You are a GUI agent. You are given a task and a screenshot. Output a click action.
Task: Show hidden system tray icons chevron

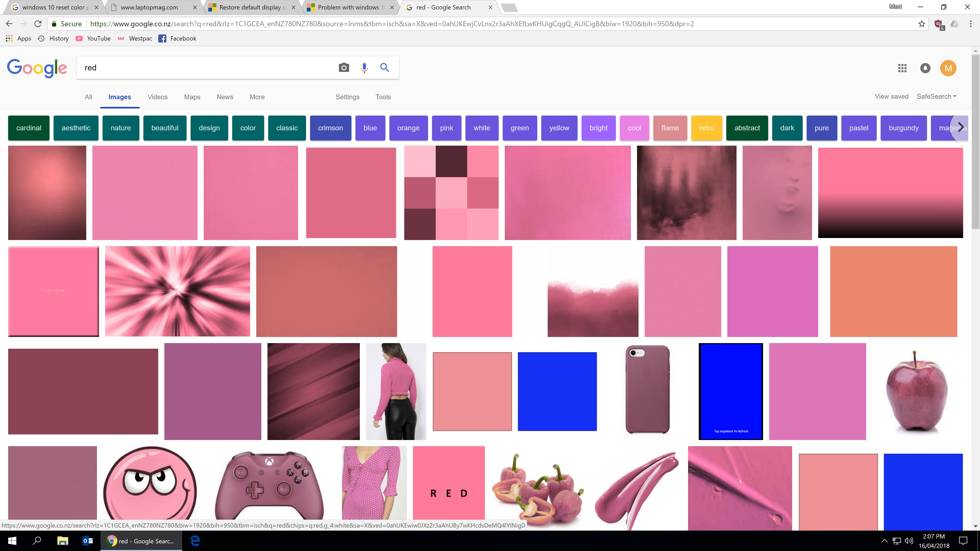pos(884,541)
